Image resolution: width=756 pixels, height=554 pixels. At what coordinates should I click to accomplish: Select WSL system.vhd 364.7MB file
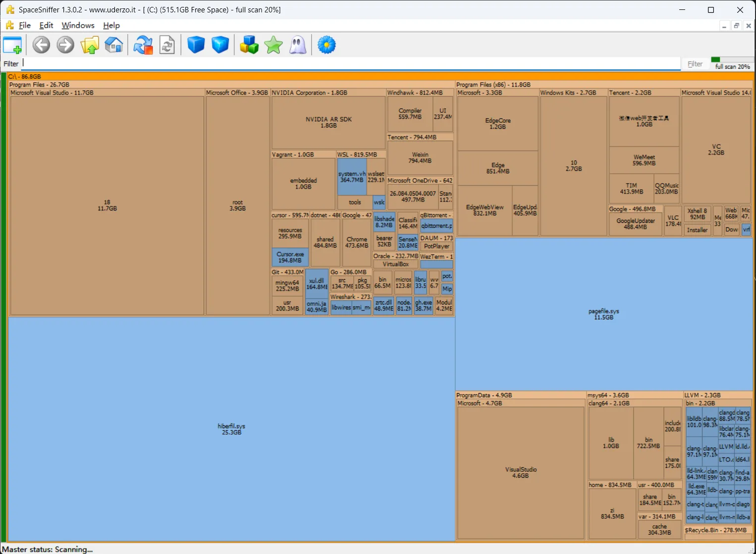click(x=352, y=177)
